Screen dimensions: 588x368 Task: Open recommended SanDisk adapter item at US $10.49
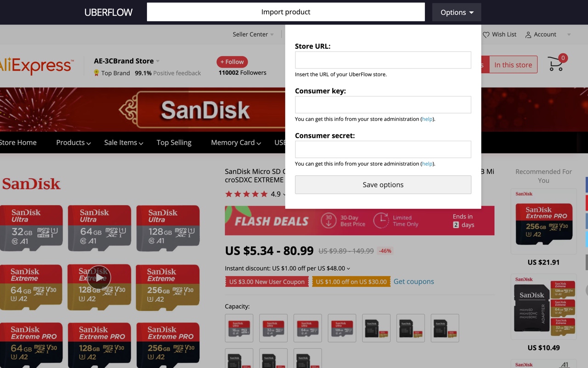coord(544,307)
